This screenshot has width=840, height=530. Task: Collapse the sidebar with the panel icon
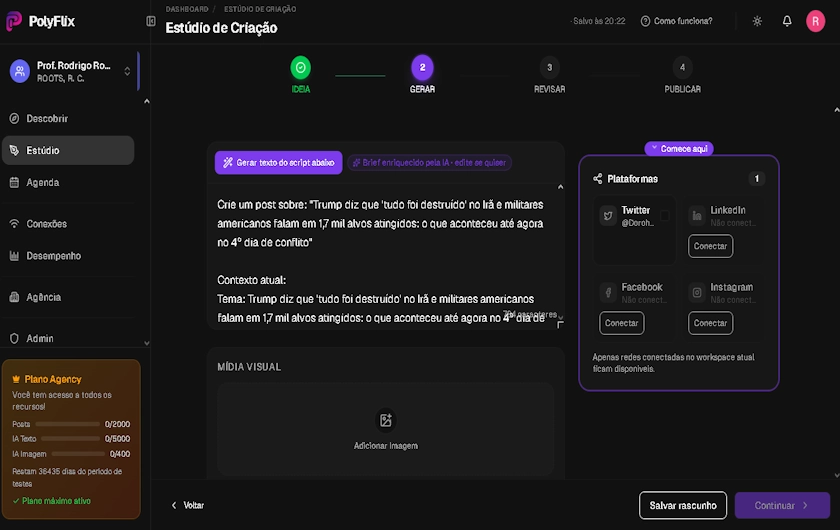(151, 21)
